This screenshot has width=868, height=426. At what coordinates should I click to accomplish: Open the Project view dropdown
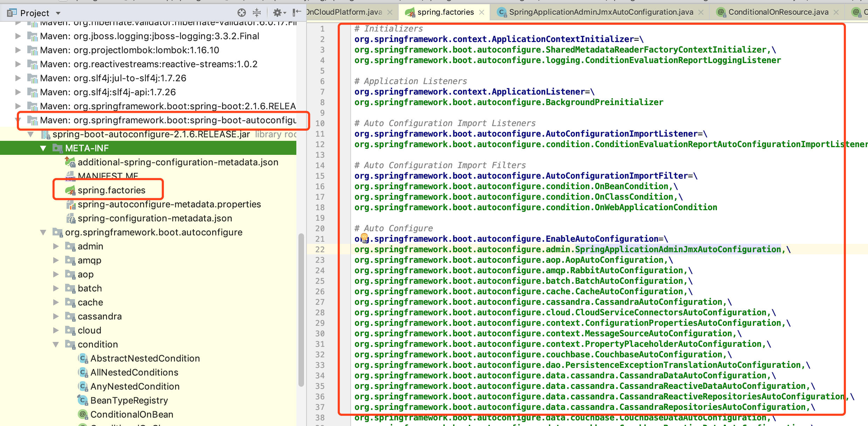tap(58, 13)
